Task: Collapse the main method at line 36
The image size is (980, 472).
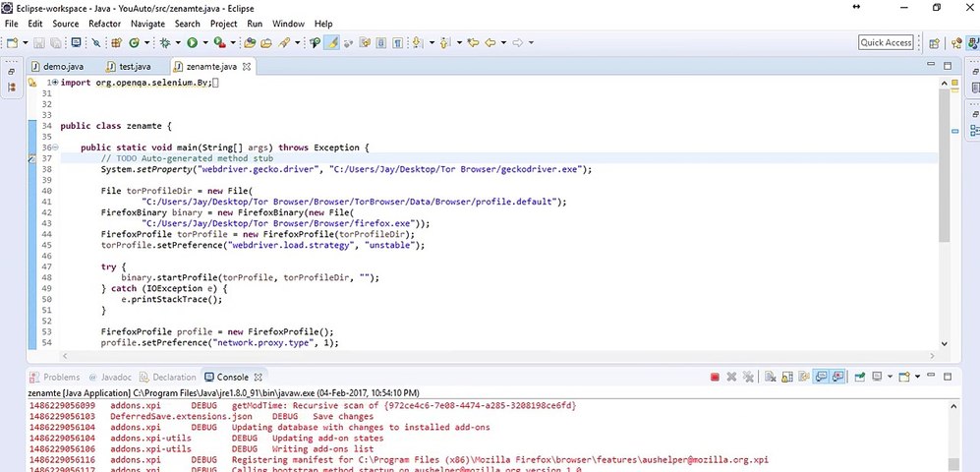Action: (x=56, y=147)
